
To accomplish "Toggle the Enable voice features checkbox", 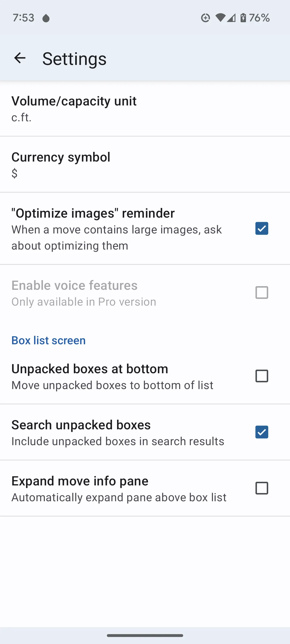I will point(261,292).
